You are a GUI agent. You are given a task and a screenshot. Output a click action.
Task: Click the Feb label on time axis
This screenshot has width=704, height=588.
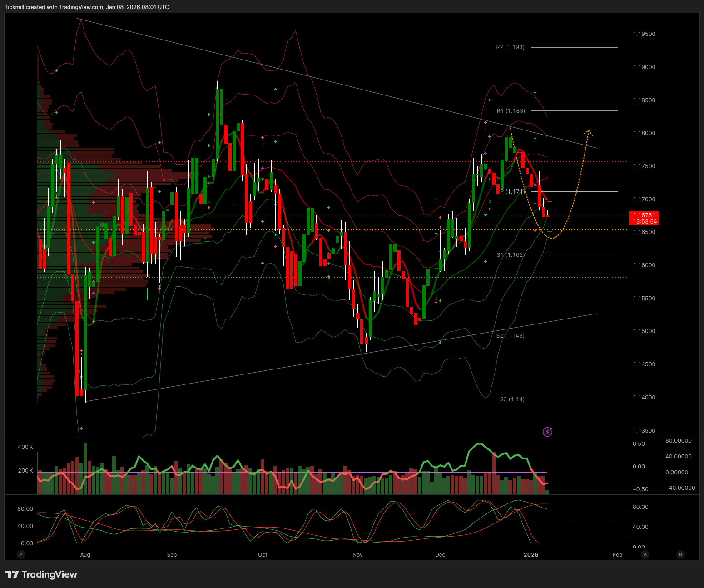617,555
